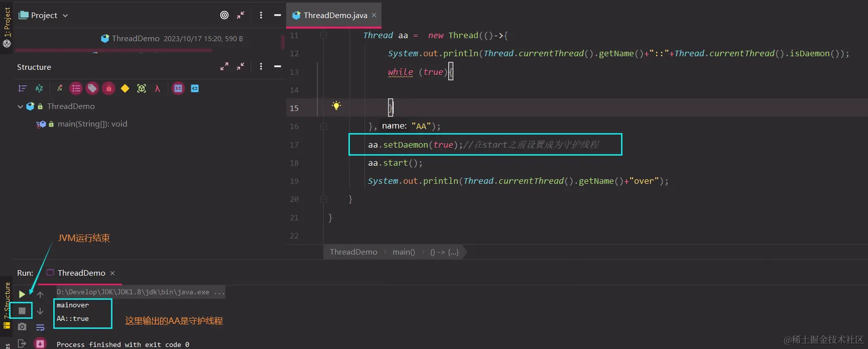Click 'Process finished with exit code 0'

123,344
